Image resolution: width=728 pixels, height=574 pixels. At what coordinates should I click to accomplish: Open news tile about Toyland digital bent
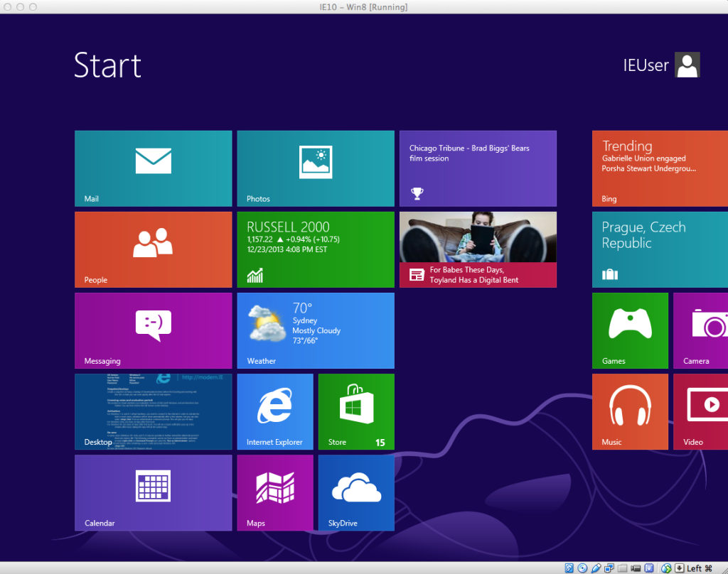coord(478,249)
